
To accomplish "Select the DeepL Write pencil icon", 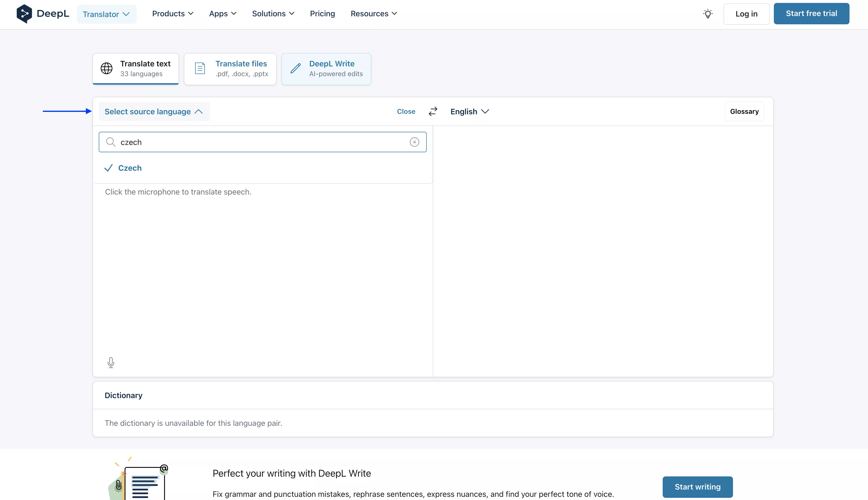I will tap(295, 69).
